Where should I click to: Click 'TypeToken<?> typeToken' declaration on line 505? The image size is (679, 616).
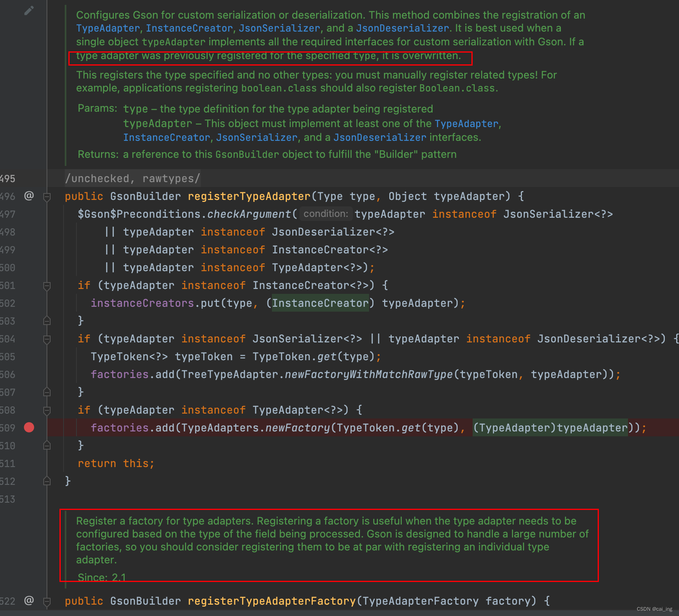click(162, 357)
